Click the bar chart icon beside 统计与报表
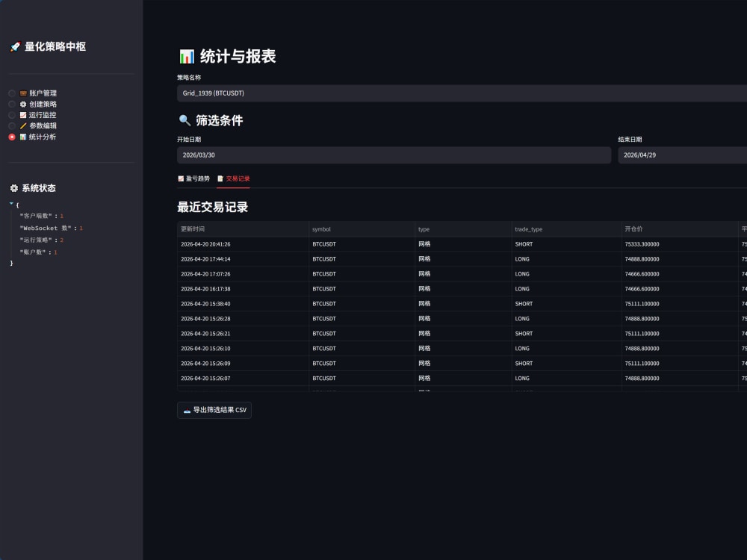747x560 pixels. coord(187,57)
